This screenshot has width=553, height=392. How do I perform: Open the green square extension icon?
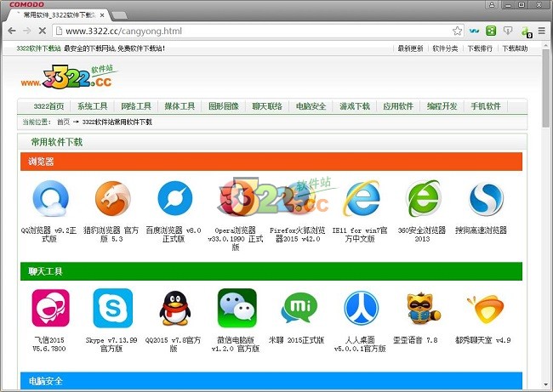[491, 31]
